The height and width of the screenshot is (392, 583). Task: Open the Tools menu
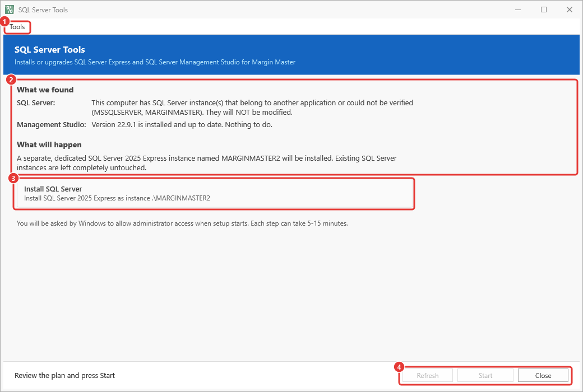pos(17,27)
